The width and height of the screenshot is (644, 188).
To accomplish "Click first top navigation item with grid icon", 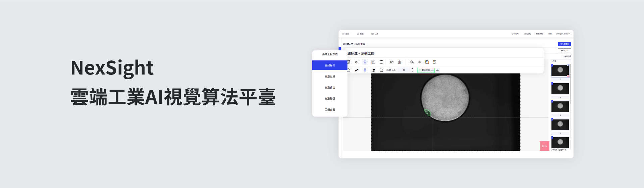I will click(345, 34).
